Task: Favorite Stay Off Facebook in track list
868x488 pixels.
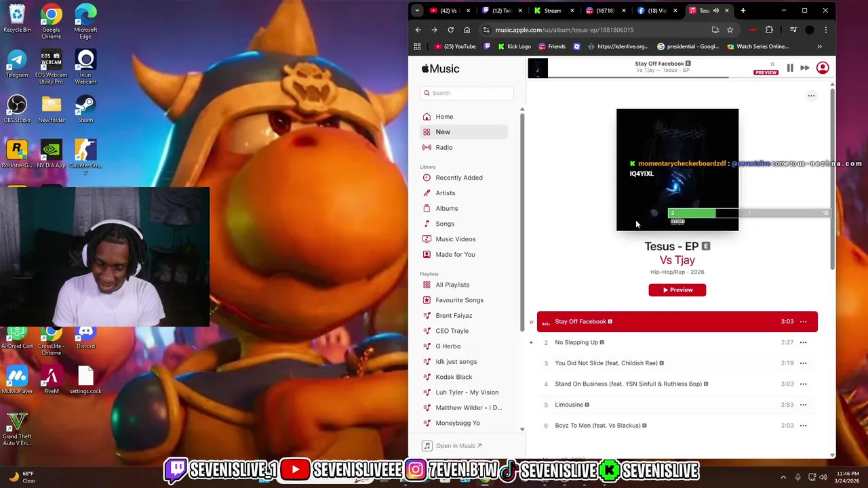Action: point(532,322)
